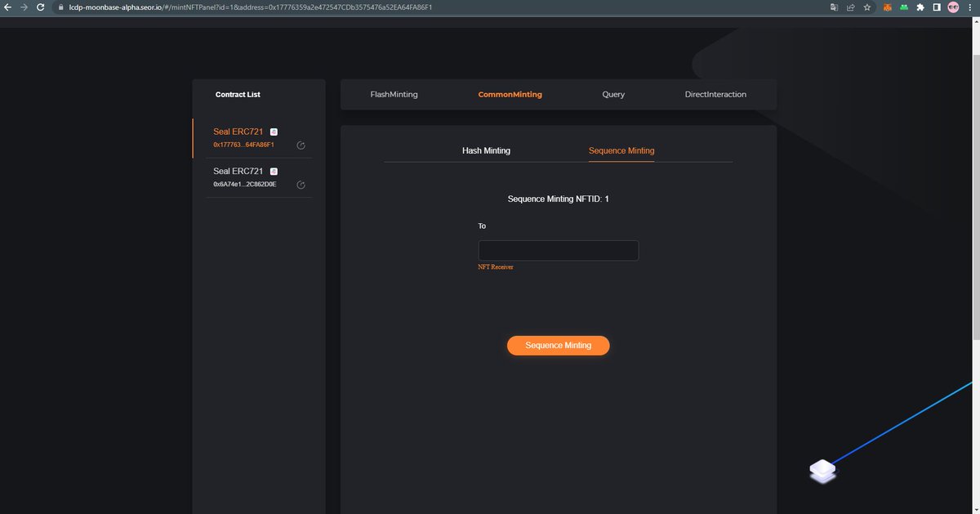Select the Sequence Minting sub-tab

pos(621,150)
